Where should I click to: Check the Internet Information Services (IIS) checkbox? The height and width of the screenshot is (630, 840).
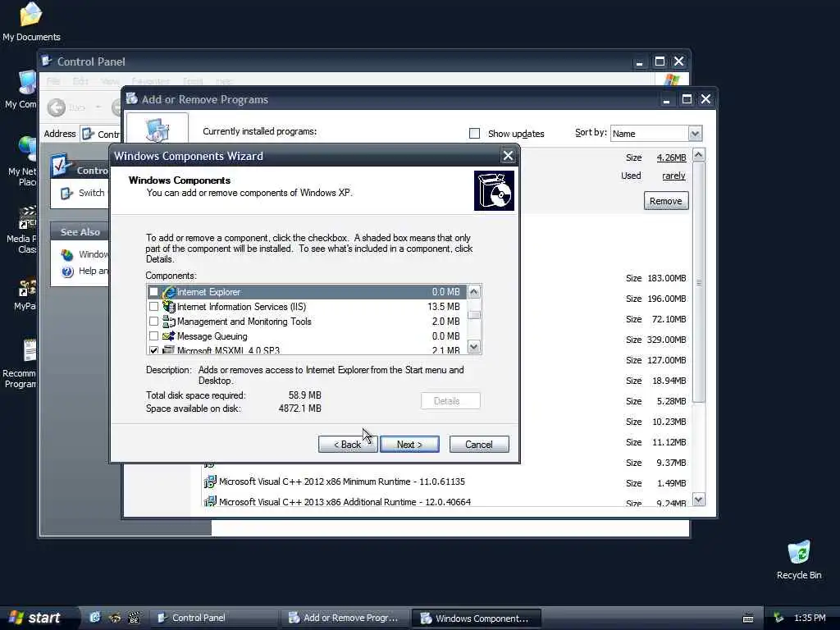click(153, 307)
